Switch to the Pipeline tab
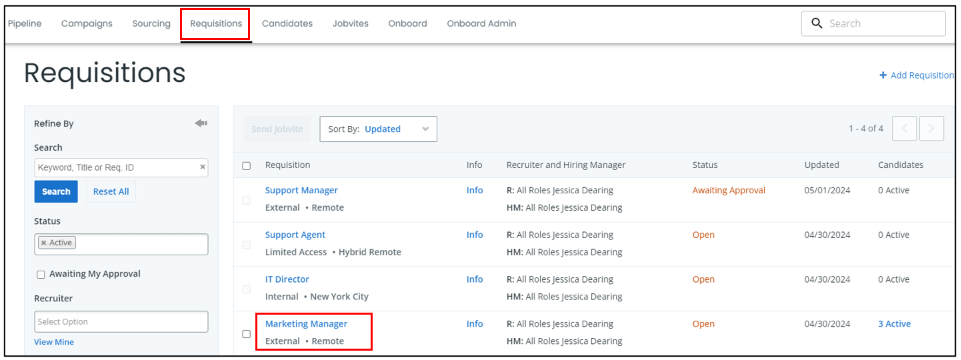Image resolution: width=961 pixels, height=360 pixels. (25, 23)
